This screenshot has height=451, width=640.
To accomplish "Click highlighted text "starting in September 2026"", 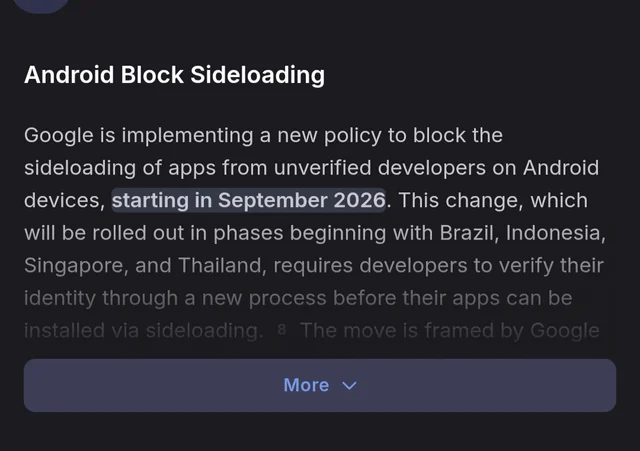I will (248, 200).
